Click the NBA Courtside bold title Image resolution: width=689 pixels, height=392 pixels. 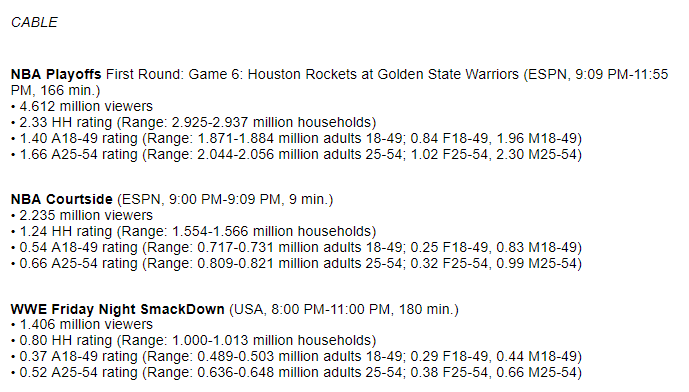pos(62,200)
